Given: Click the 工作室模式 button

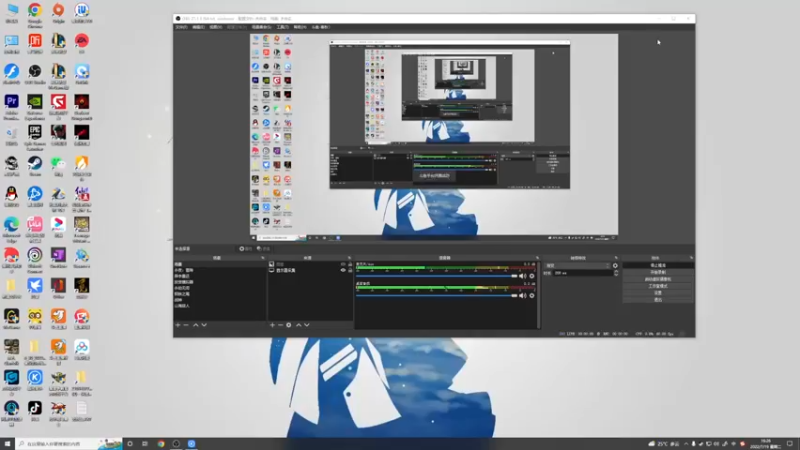Looking at the screenshot, I should click(x=658, y=286).
